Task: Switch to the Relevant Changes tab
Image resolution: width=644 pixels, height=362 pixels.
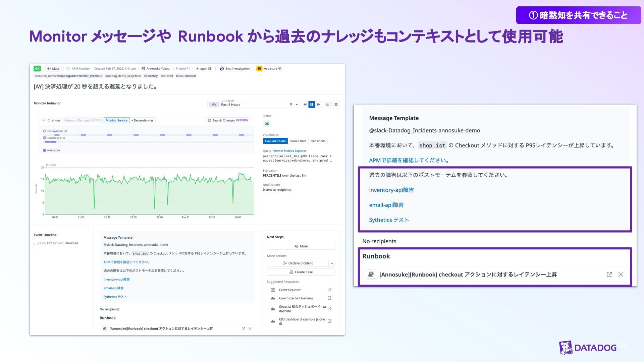Action: coord(83,120)
